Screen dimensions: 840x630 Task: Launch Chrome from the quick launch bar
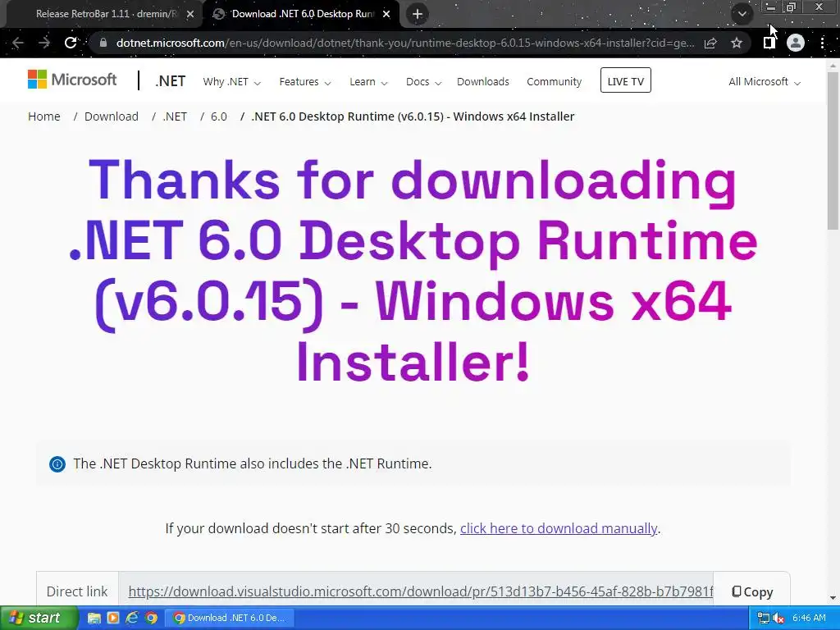(151, 619)
